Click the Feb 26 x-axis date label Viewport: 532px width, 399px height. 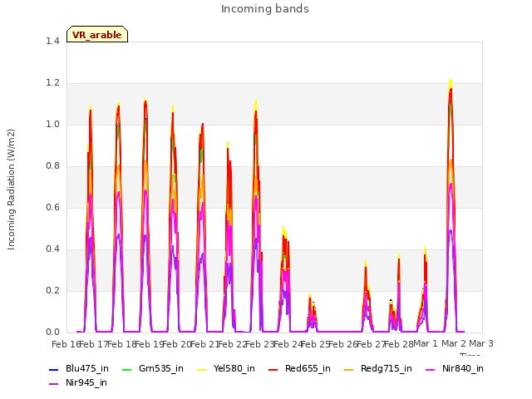pos(343,344)
